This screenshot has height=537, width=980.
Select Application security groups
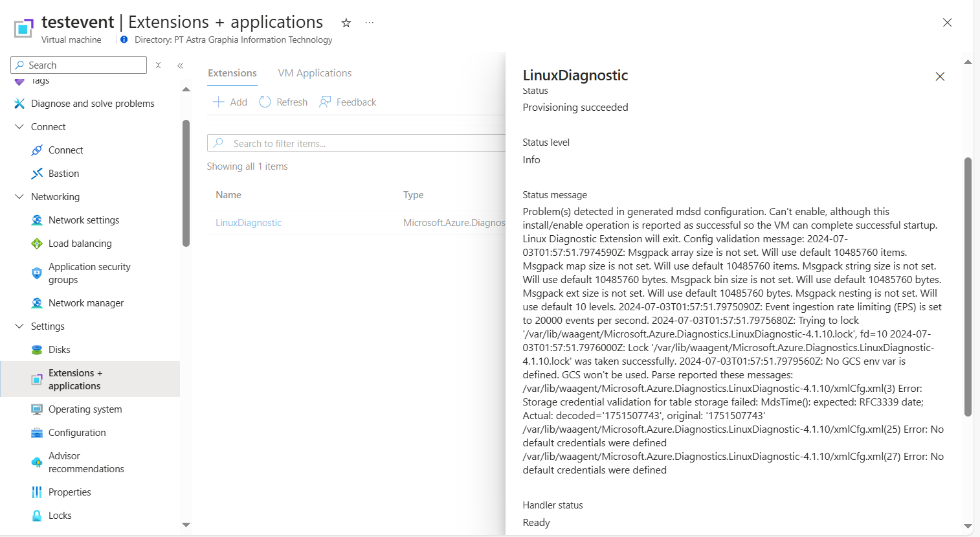[x=89, y=273]
